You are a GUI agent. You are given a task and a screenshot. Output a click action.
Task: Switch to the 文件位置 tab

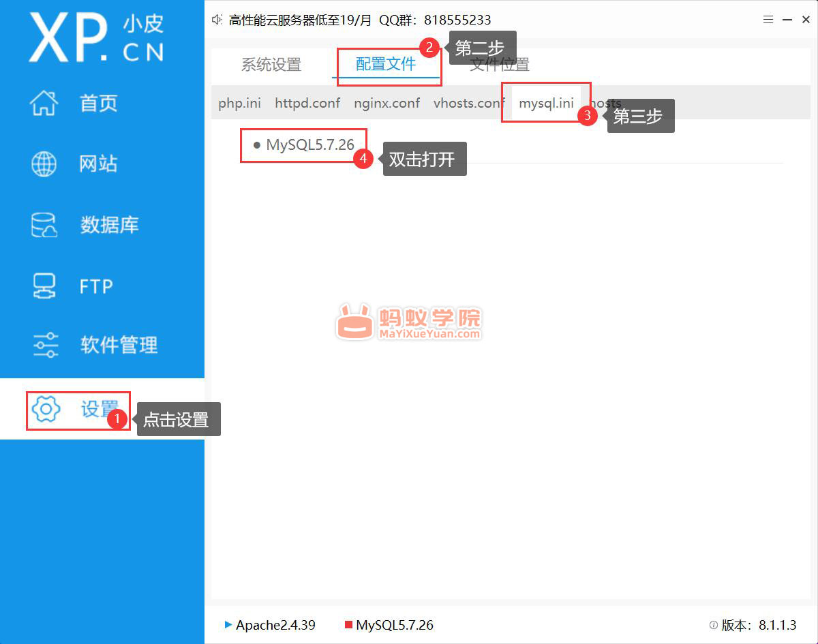[500, 65]
